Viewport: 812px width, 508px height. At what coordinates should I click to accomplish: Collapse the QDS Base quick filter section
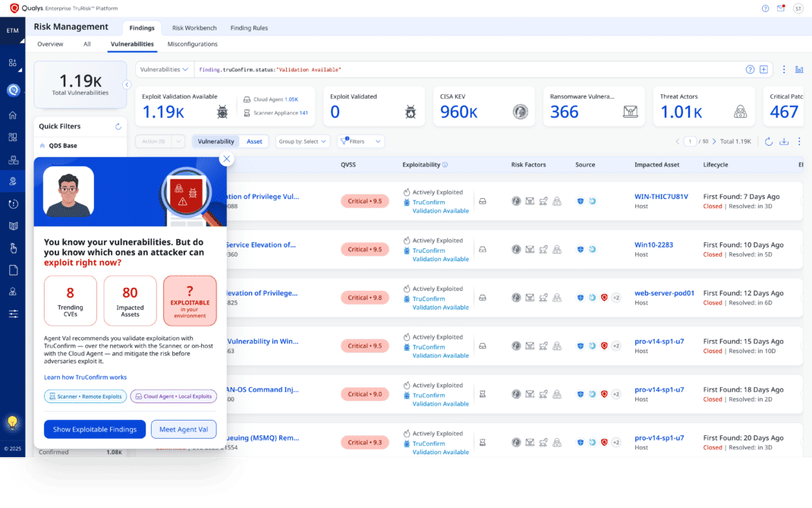[x=42, y=146]
